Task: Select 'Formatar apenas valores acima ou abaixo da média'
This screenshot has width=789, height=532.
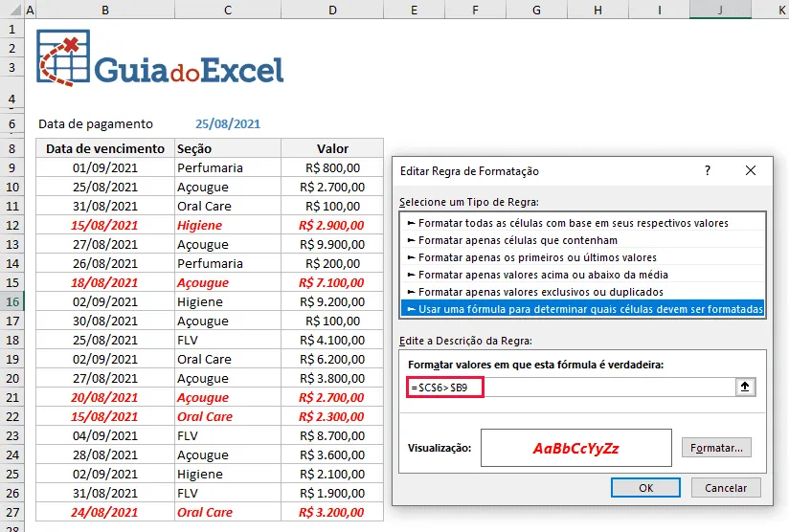Action: pos(583,275)
